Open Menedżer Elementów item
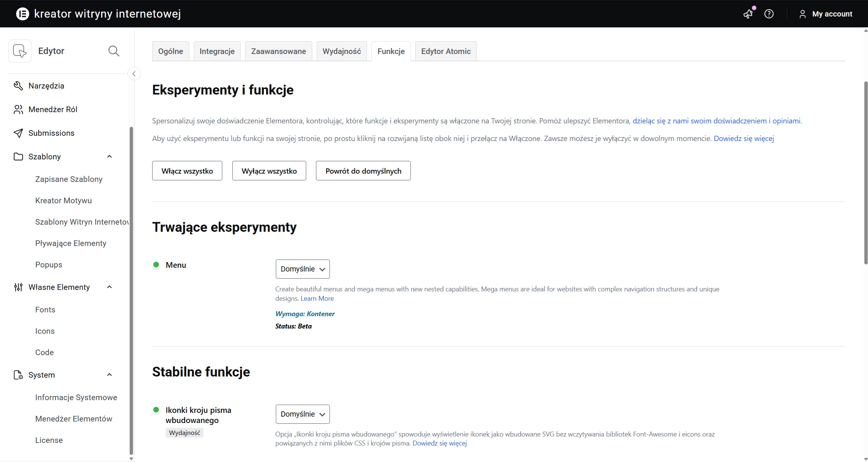Viewport: 868px width, 462px height. pyautogui.click(x=74, y=419)
